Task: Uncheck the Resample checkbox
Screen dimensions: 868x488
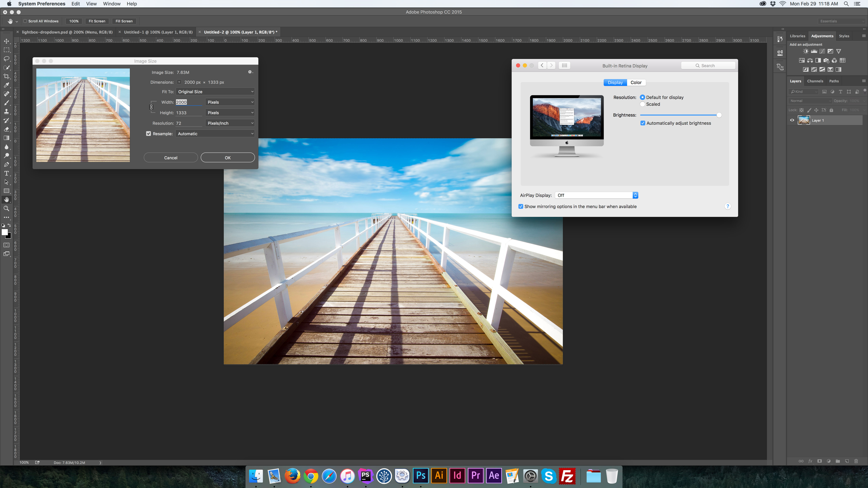Action: [x=149, y=134]
